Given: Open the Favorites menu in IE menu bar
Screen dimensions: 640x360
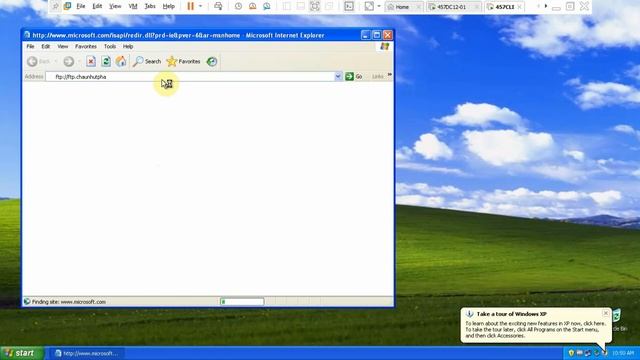Looking at the screenshot, I should [86, 47].
